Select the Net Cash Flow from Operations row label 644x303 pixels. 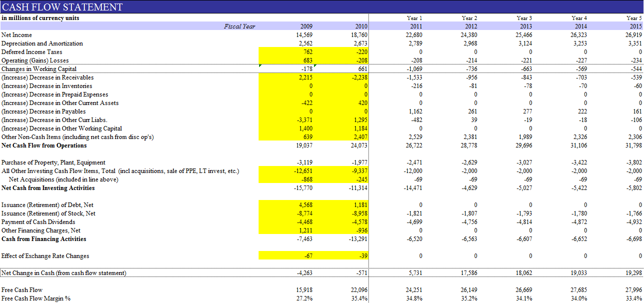coord(44,145)
